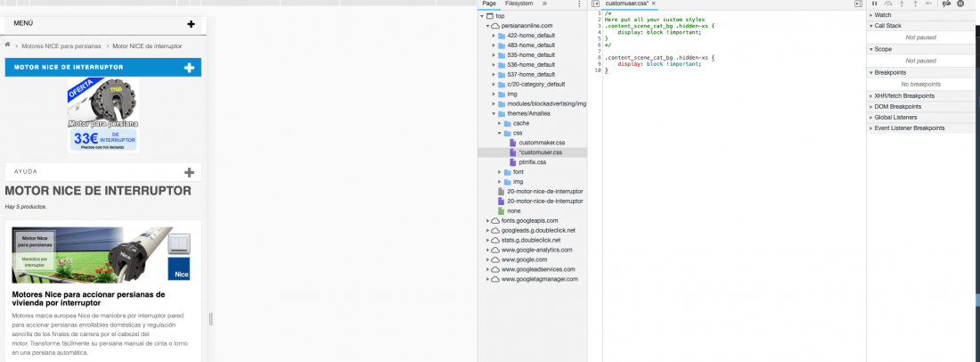Click the stats.g.doubleclick.net cloud icon
Image resolution: width=980 pixels, height=362 pixels.
[x=495, y=240]
